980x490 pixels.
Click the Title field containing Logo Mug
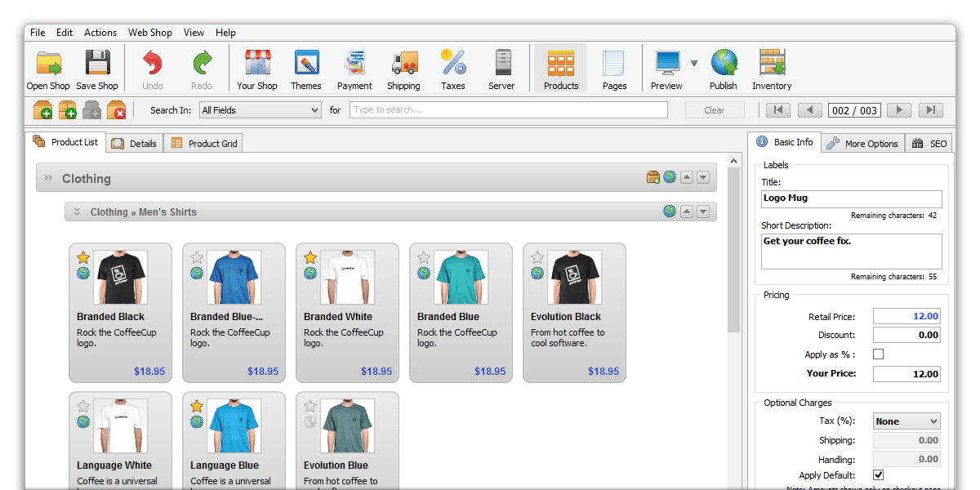coord(851,198)
